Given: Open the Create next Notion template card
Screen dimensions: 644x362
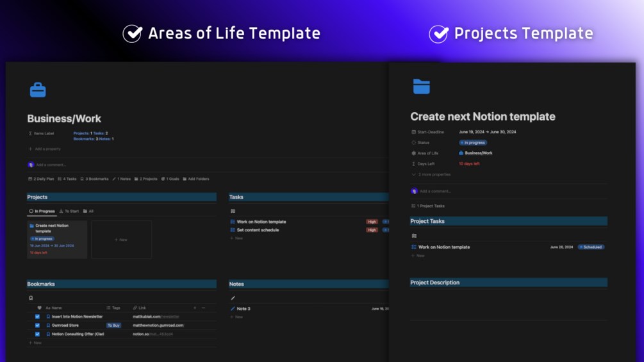Looking at the screenshot, I should click(57, 240).
